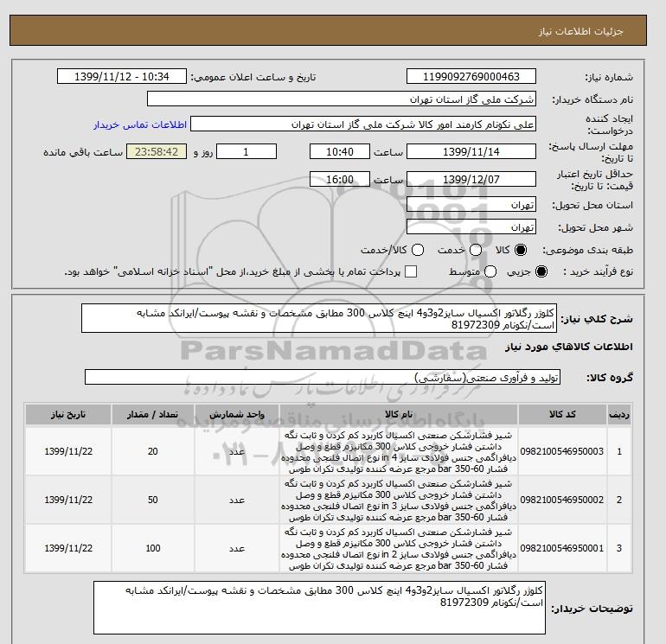Select the کالا/خدمت radio button
This screenshot has height=644, width=666.
click(x=418, y=250)
